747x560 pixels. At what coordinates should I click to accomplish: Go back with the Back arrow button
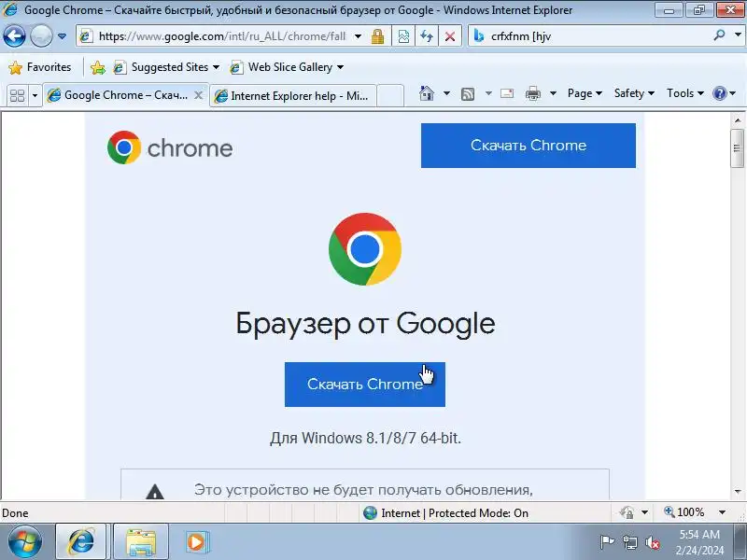point(14,35)
